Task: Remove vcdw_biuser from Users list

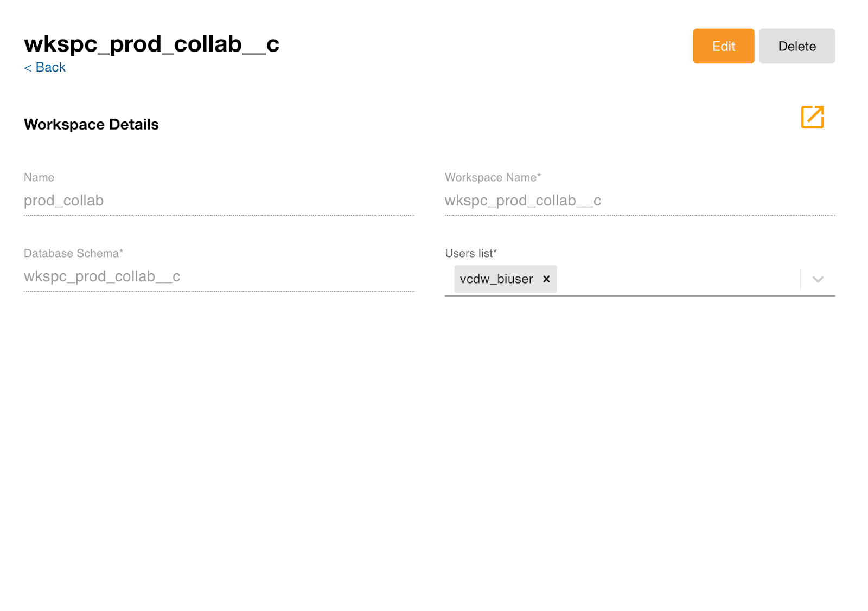Action: pos(546,279)
